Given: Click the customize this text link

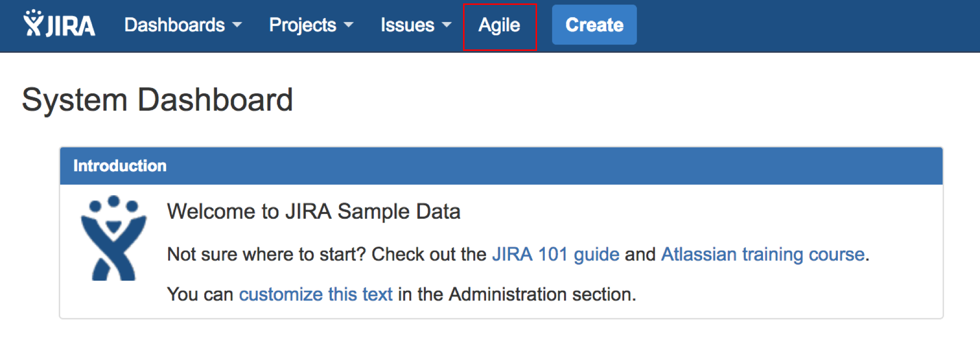Looking at the screenshot, I should [x=316, y=294].
